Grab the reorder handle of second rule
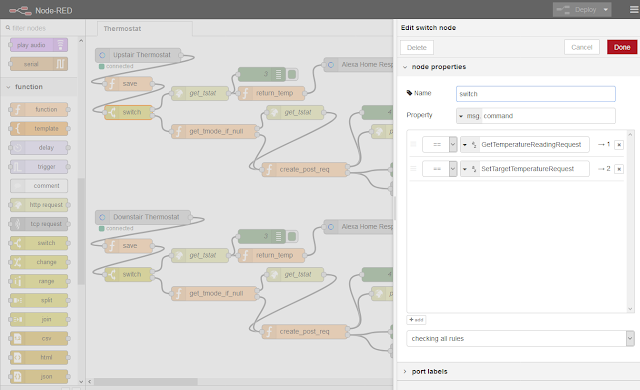This screenshot has height=390, width=640. tap(413, 168)
